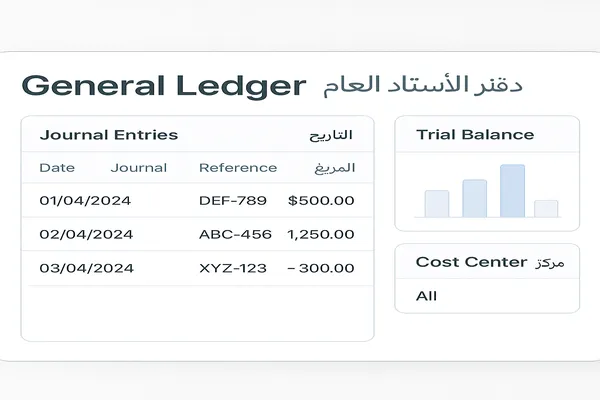Click the tallest bar in Trial Balance chart

point(512,191)
